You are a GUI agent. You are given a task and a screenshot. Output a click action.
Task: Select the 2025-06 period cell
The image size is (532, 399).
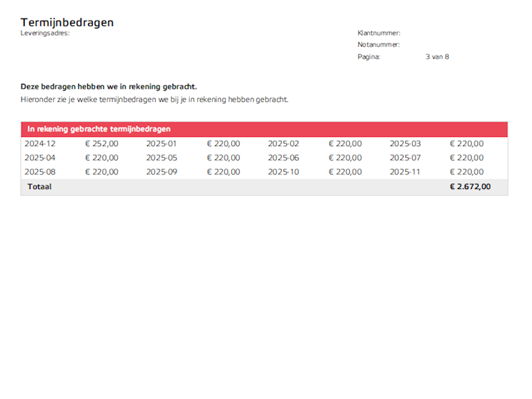tap(283, 158)
